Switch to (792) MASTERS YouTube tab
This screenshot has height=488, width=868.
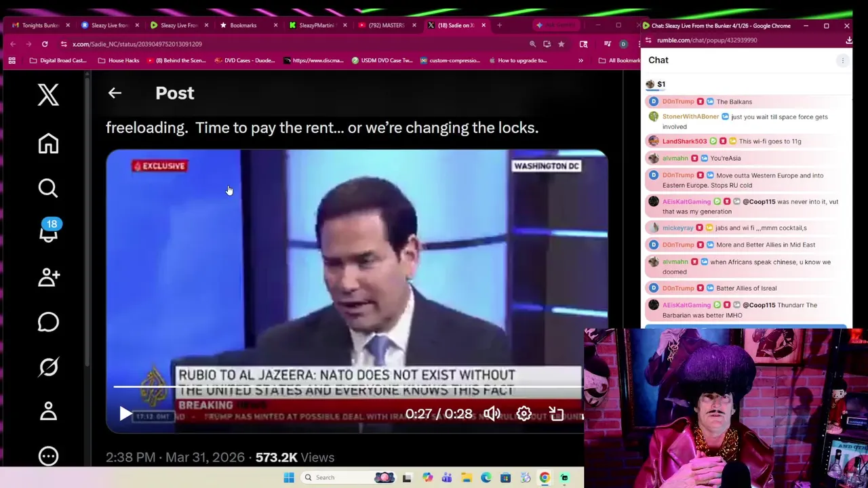coord(386,25)
